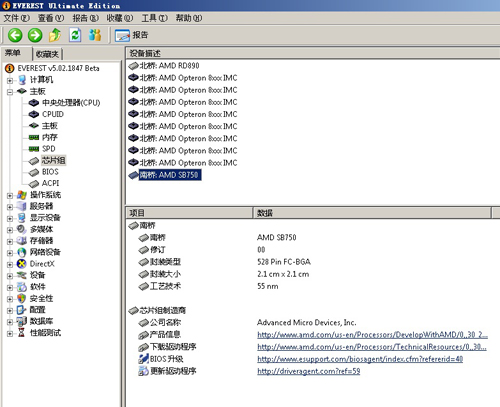Expand the 操作系统 tree node

pyautogui.click(x=10, y=196)
